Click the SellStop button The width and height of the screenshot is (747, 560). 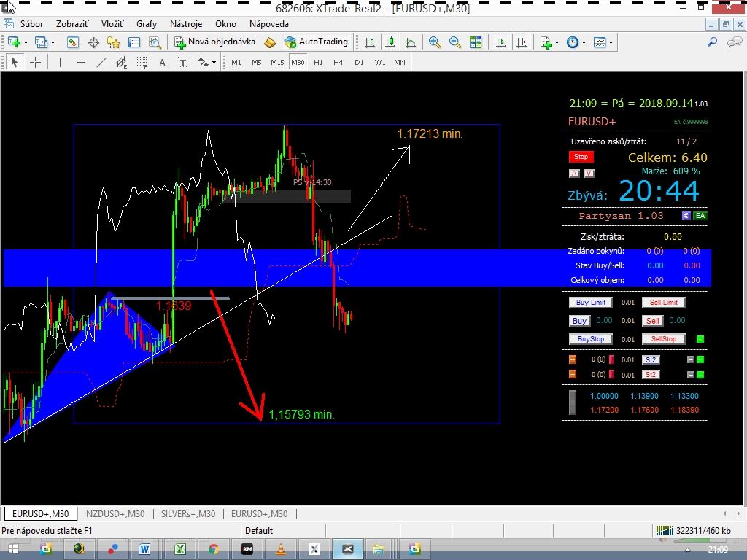tap(663, 339)
